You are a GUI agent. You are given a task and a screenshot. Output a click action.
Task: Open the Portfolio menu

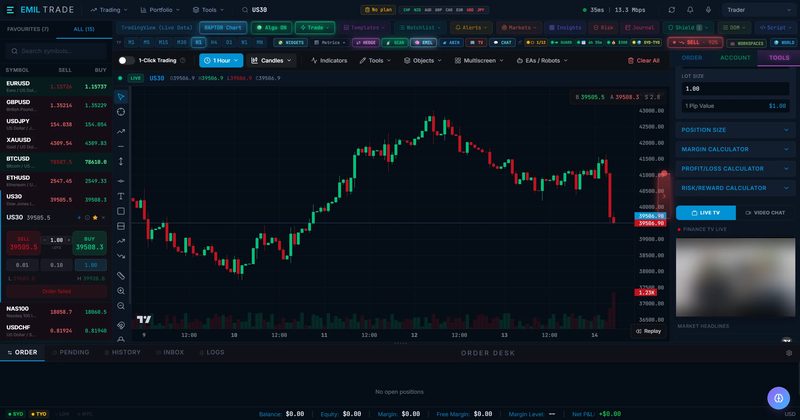(x=160, y=10)
